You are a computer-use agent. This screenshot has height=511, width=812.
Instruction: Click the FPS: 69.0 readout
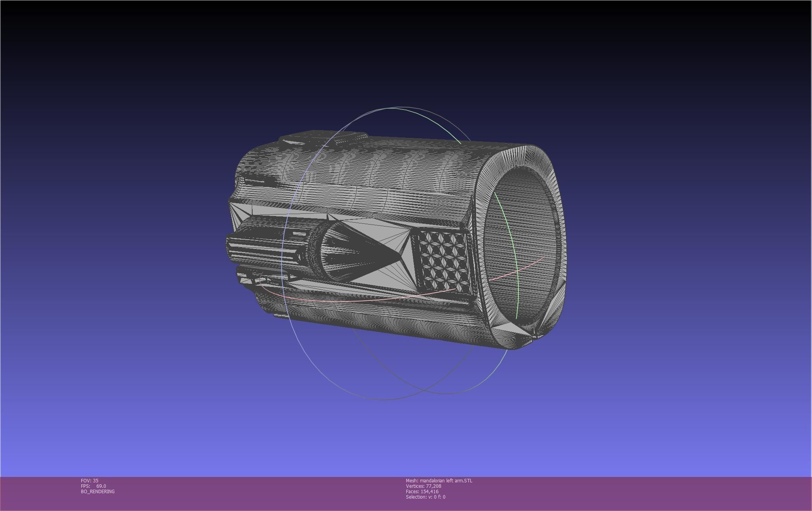click(93, 486)
